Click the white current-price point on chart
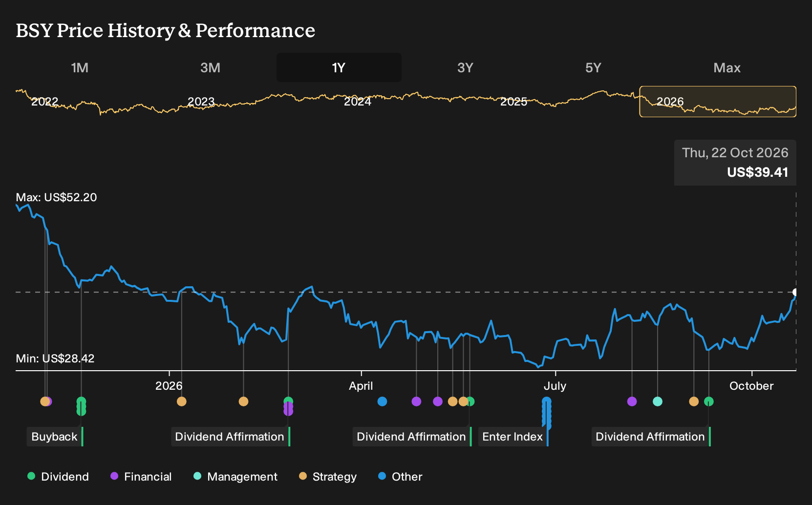 [795, 292]
